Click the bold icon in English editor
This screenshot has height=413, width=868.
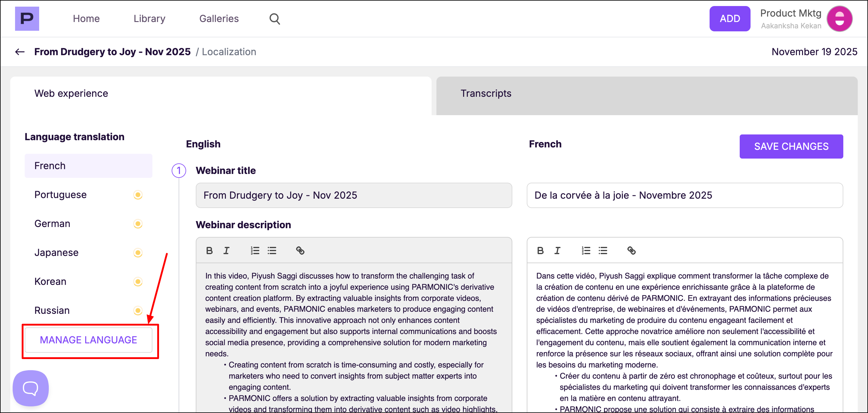pos(209,251)
